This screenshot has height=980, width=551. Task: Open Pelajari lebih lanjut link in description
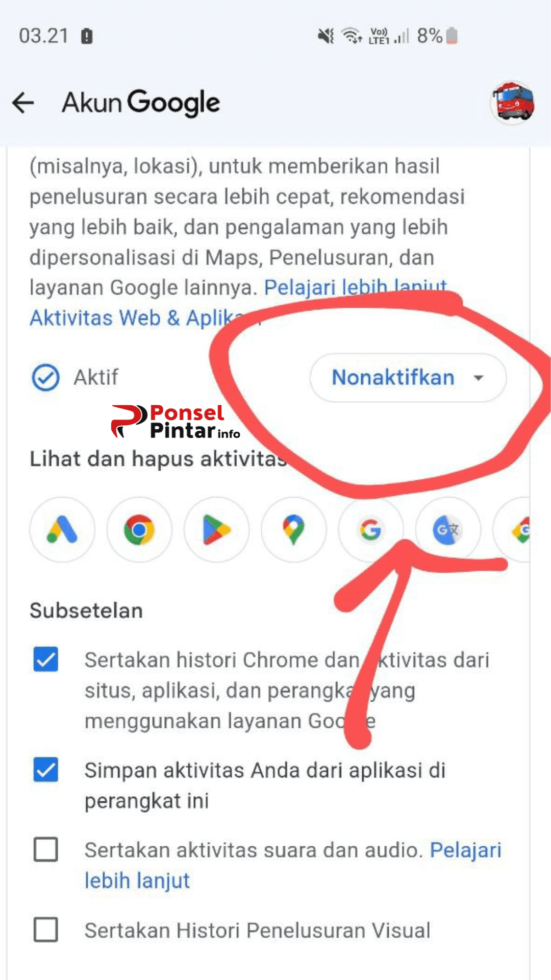pos(356,287)
